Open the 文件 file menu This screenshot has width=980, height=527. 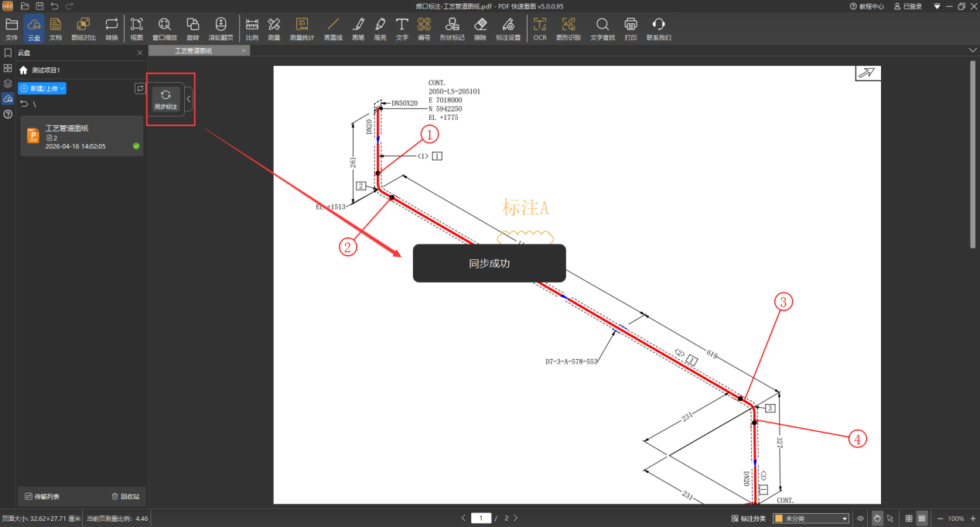pos(12,28)
